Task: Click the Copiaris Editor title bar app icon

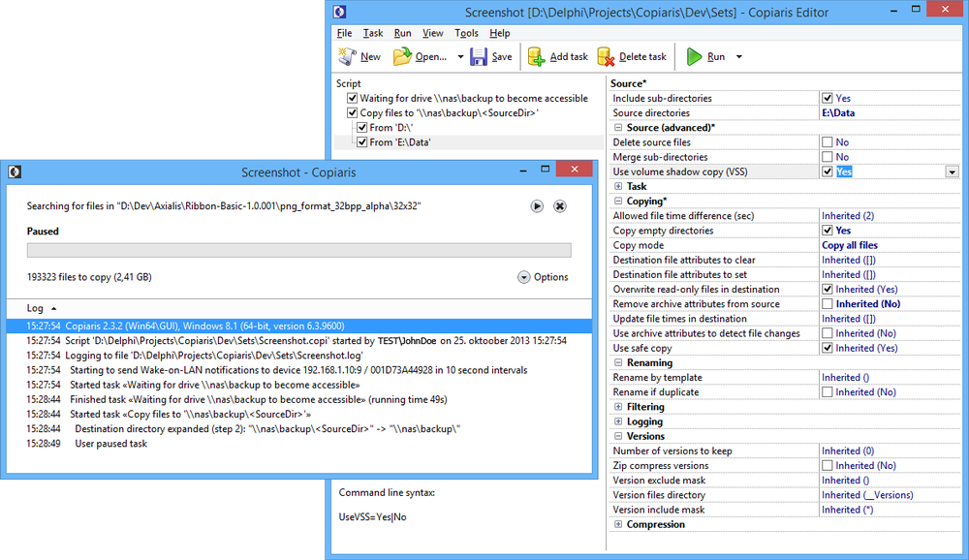Action: click(339, 12)
